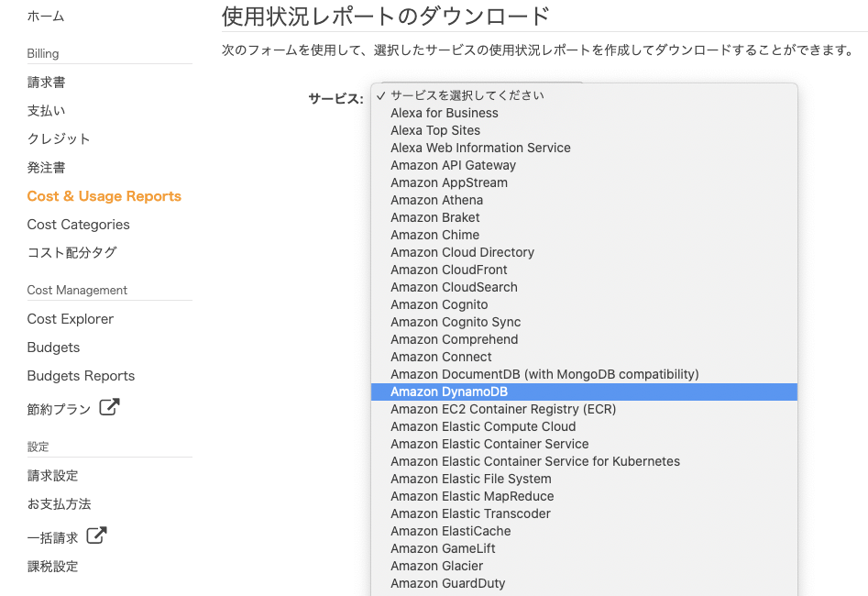Open 課税設定 page
Image resolution: width=868 pixels, height=596 pixels.
point(52,566)
